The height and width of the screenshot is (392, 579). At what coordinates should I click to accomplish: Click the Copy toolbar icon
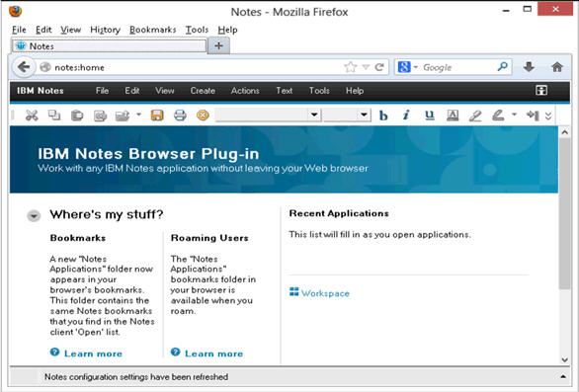click(x=54, y=116)
